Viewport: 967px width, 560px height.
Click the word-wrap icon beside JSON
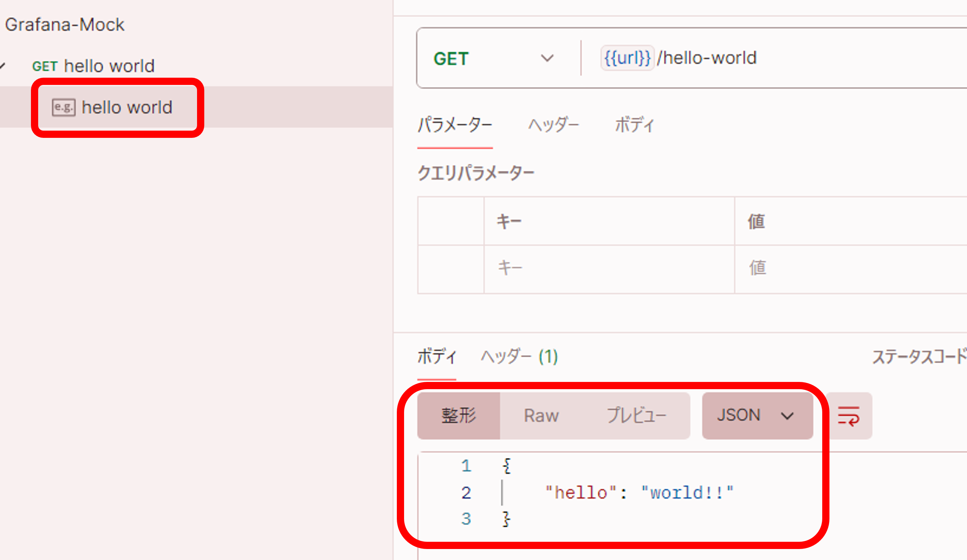pos(848,416)
